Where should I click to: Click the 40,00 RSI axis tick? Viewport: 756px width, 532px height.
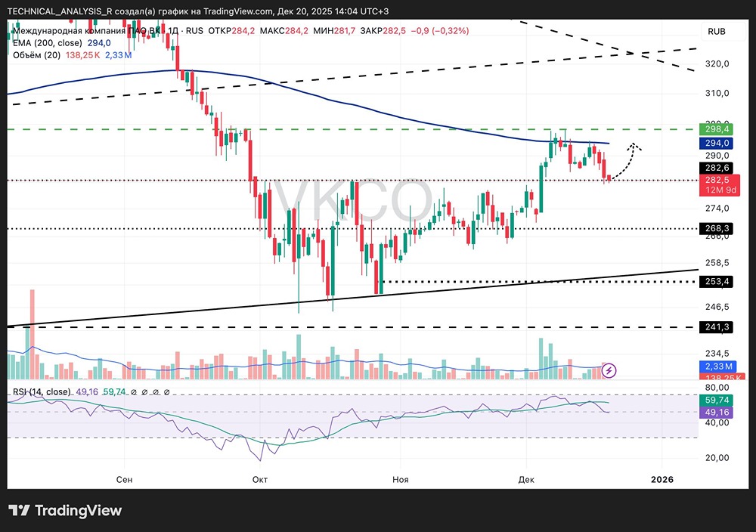click(x=717, y=422)
